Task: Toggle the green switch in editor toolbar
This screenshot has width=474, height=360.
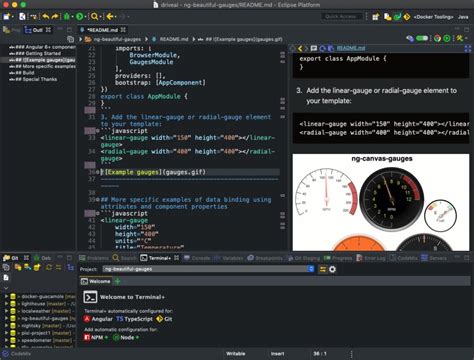Action: pyautogui.click(x=422, y=38)
